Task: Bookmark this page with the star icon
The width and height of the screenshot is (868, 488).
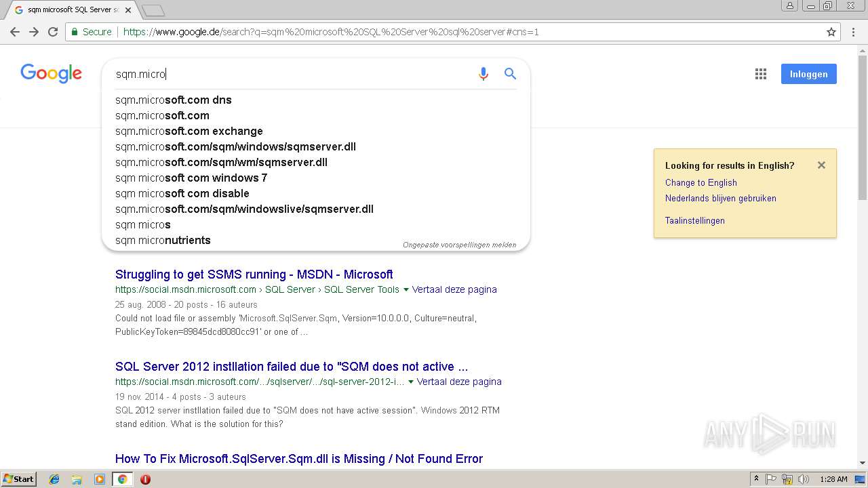Action: (x=831, y=32)
